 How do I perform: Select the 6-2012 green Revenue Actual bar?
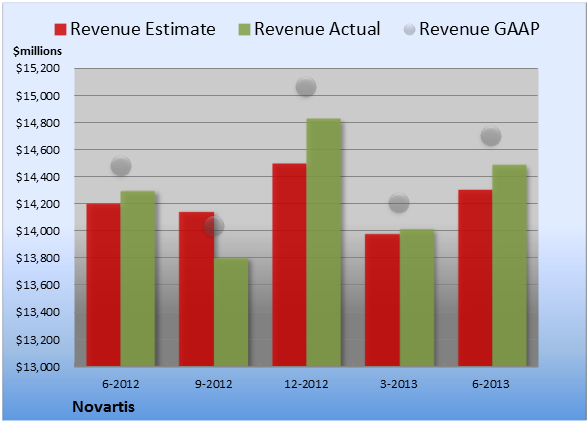point(138,279)
